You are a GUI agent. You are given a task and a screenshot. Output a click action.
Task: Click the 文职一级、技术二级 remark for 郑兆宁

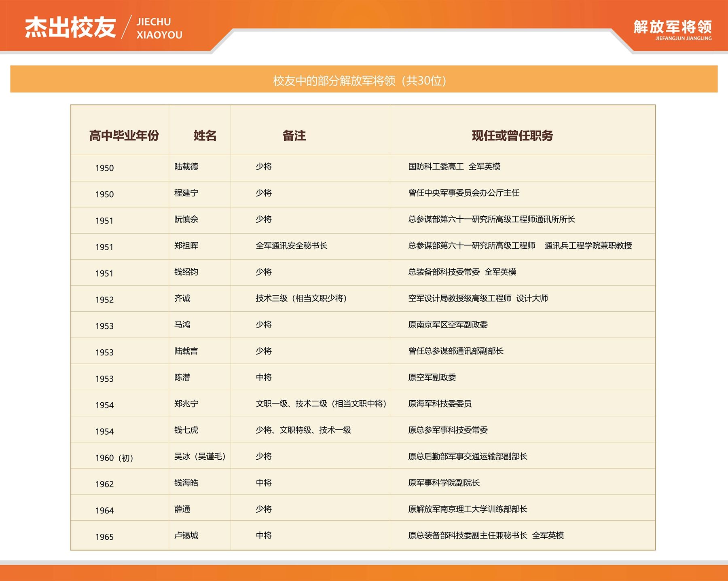coord(321,404)
